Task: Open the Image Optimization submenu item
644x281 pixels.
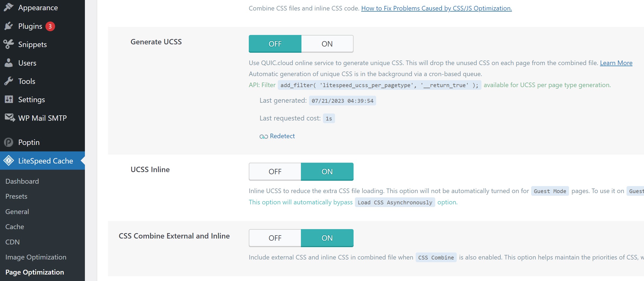Action: [x=36, y=257]
